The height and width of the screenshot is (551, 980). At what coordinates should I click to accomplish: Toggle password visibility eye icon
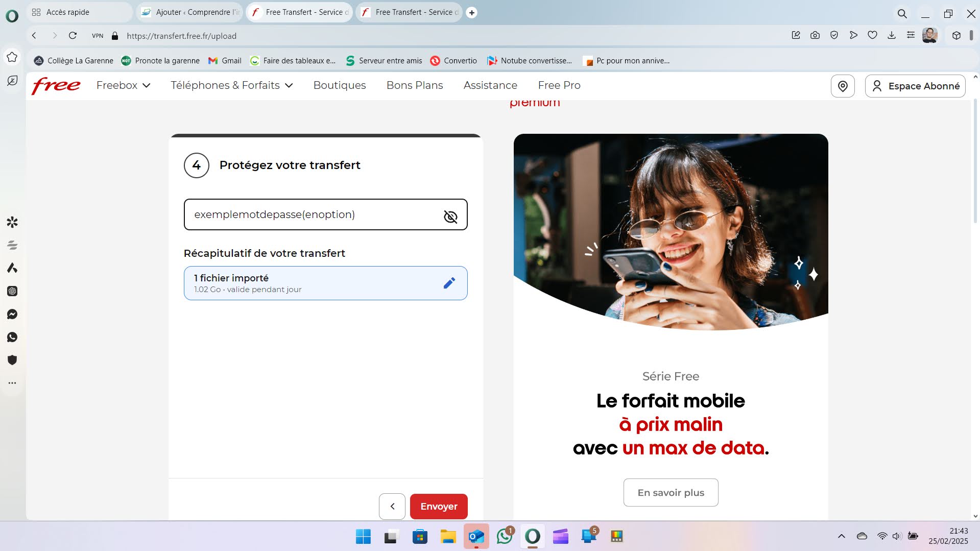[x=450, y=217]
